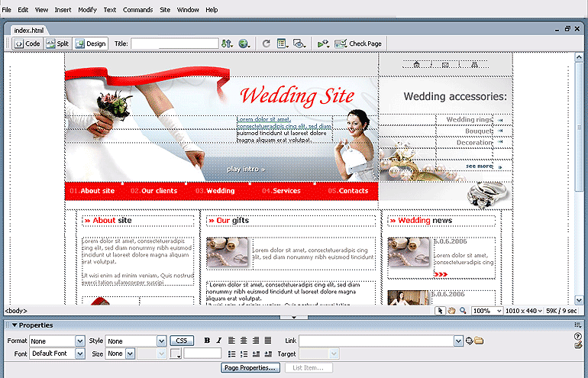
Task: Click the Page Properties button
Action: click(x=250, y=368)
